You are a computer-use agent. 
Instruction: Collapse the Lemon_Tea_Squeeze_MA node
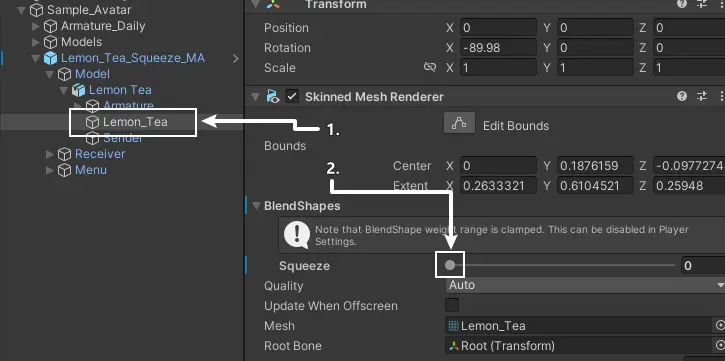coord(36,58)
